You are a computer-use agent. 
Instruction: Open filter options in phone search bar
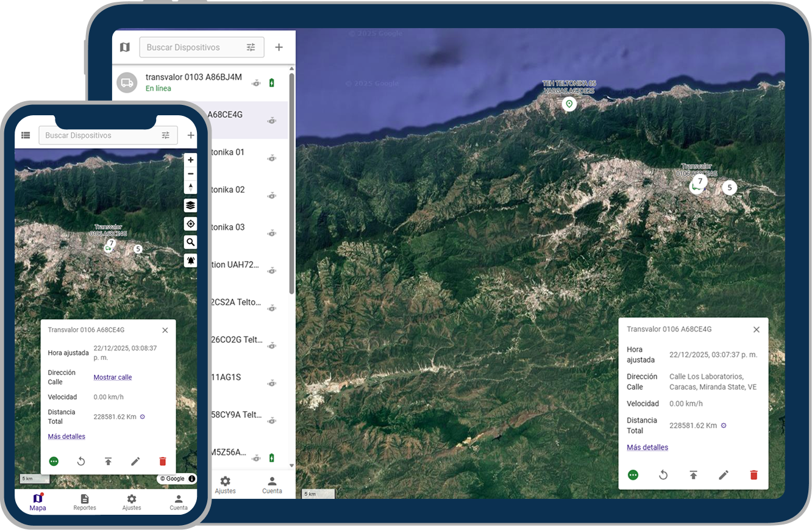165,135
